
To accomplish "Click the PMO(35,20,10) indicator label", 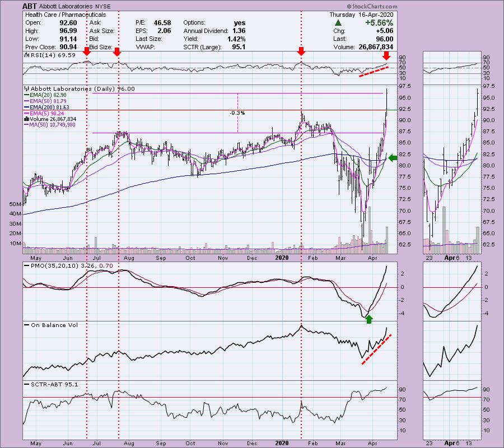I will (x=72, y=266).
